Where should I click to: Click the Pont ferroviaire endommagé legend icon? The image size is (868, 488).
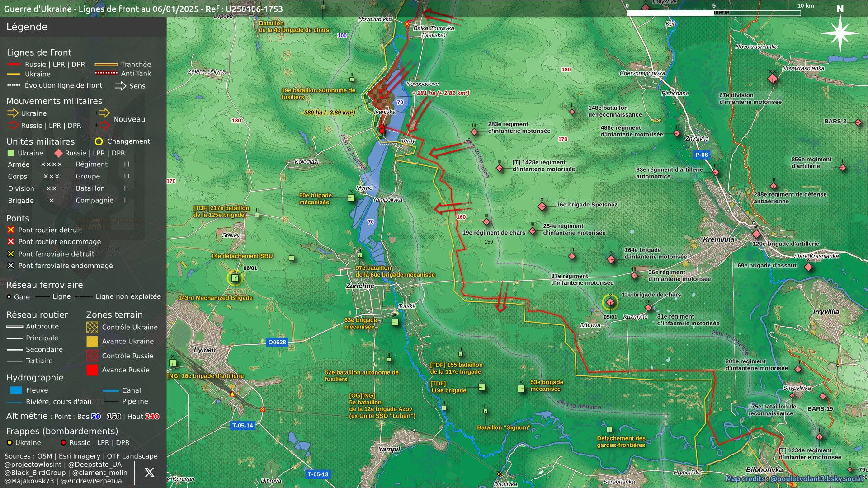11,266
